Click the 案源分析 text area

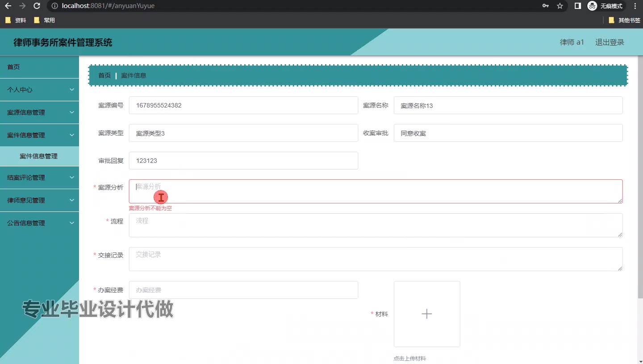(375, 191)
